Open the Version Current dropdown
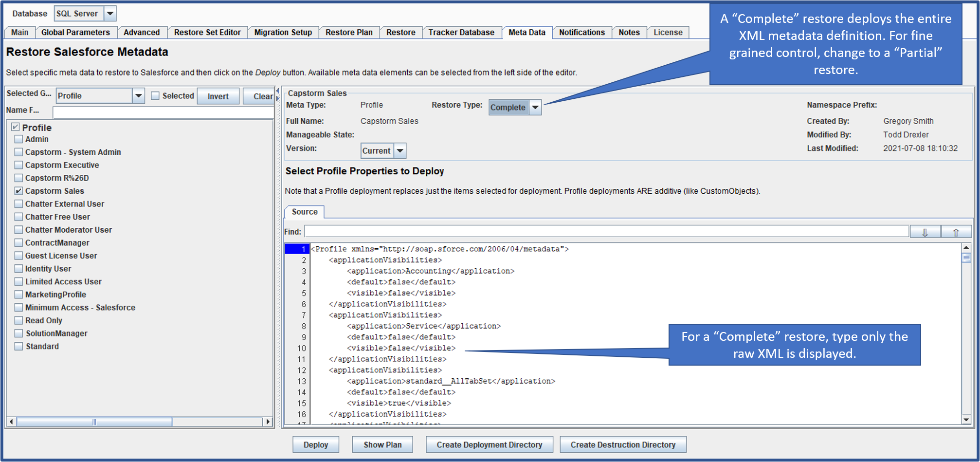The image size is (980, 462). point(383,151)
